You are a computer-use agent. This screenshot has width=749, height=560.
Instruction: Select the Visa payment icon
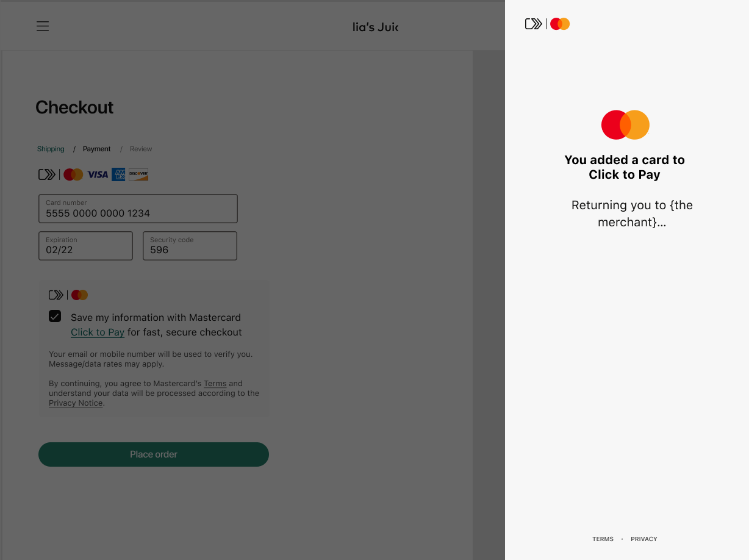97,174
